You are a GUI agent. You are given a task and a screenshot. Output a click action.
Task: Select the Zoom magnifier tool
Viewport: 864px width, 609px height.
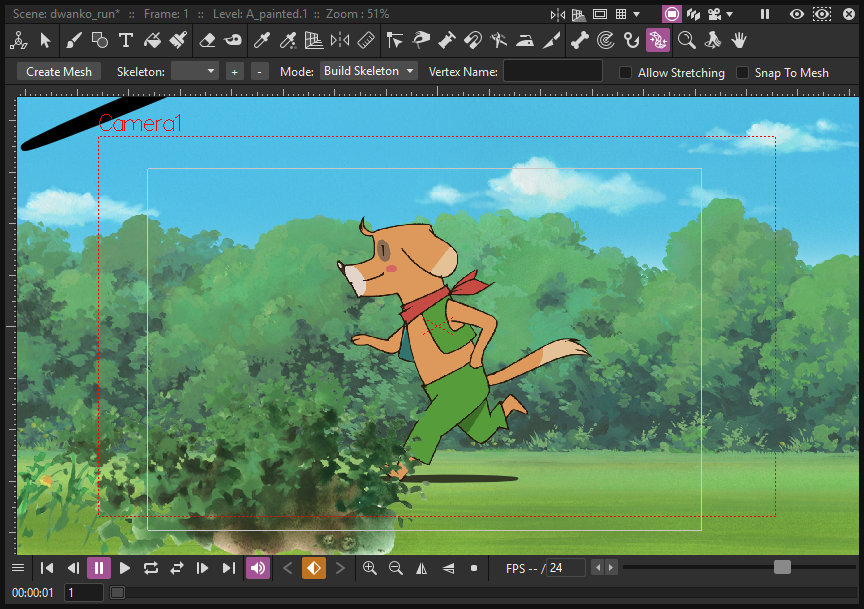(687, 40)
